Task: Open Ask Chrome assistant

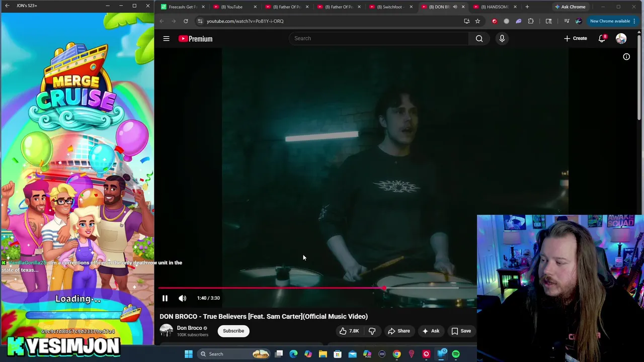Action: (570, 7)
